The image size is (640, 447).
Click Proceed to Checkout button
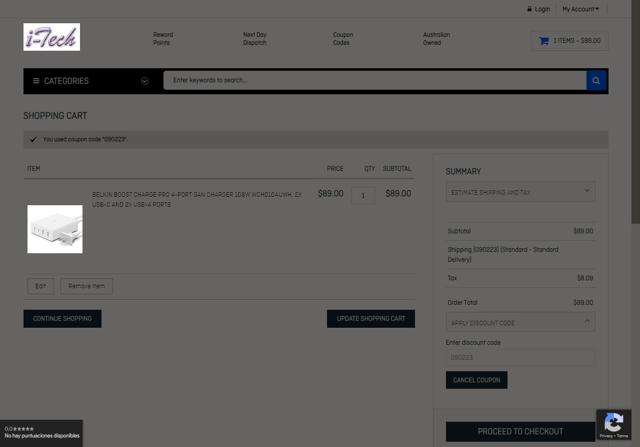520,431
